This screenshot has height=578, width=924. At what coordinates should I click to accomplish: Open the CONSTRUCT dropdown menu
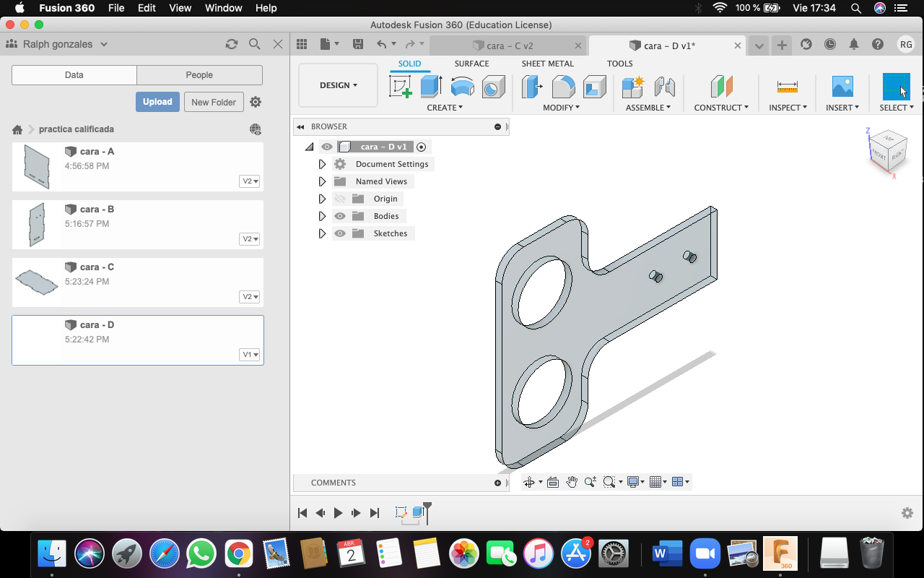click(x=721, y=108)
